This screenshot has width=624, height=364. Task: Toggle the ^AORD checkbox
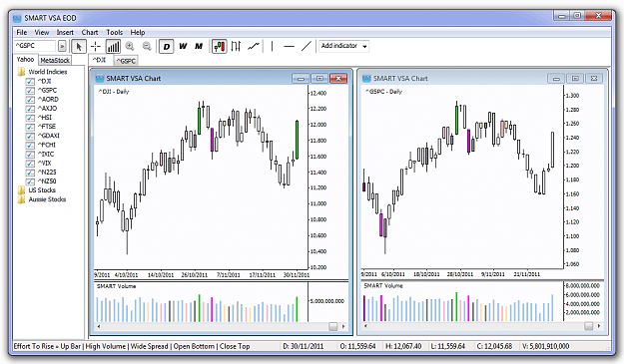pos(30,100)
